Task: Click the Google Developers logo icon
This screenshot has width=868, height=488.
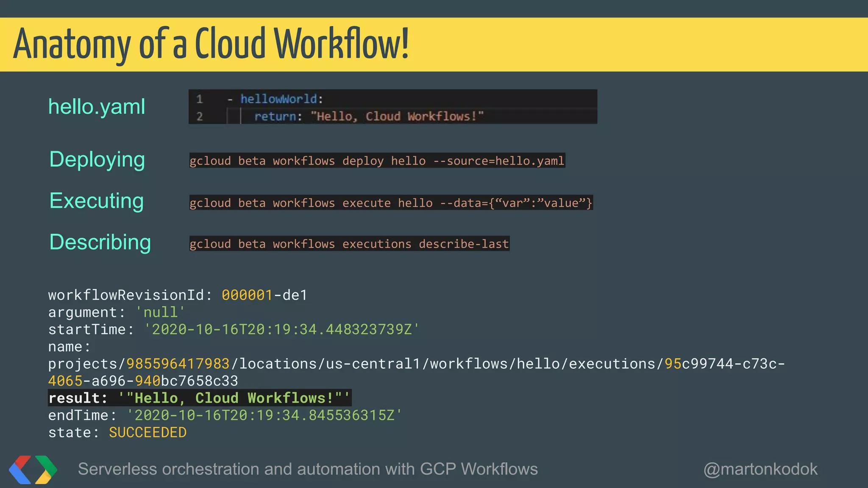Action: point(33,469)
